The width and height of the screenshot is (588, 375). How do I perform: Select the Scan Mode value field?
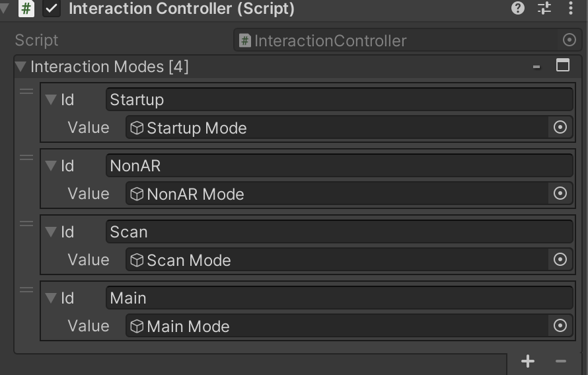click(337, 260)
